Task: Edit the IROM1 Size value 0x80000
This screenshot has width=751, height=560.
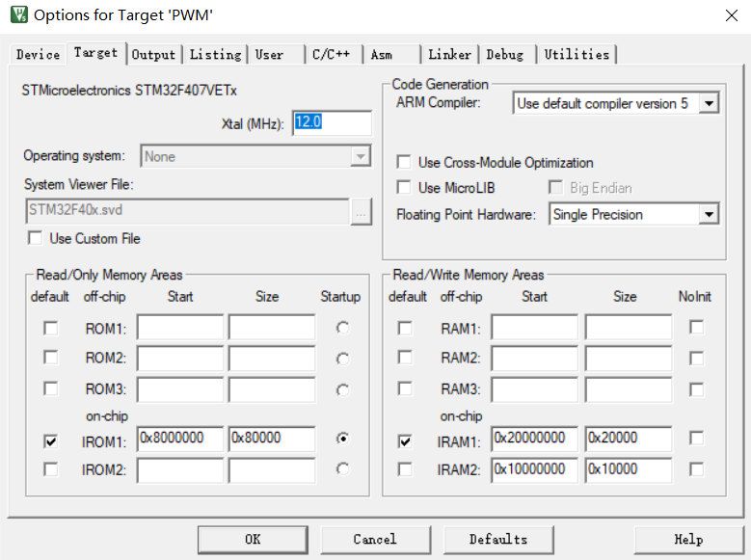Action: click(x=272, y=439)
